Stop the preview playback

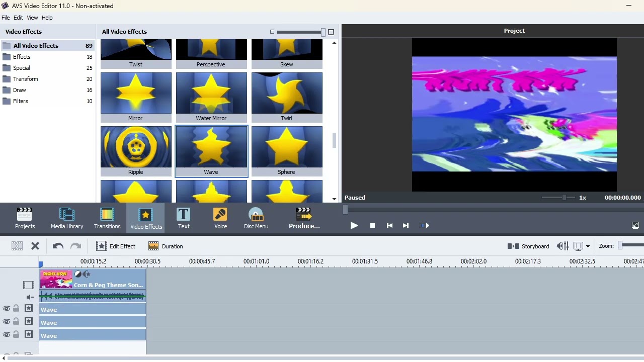[x=372, y=225]
